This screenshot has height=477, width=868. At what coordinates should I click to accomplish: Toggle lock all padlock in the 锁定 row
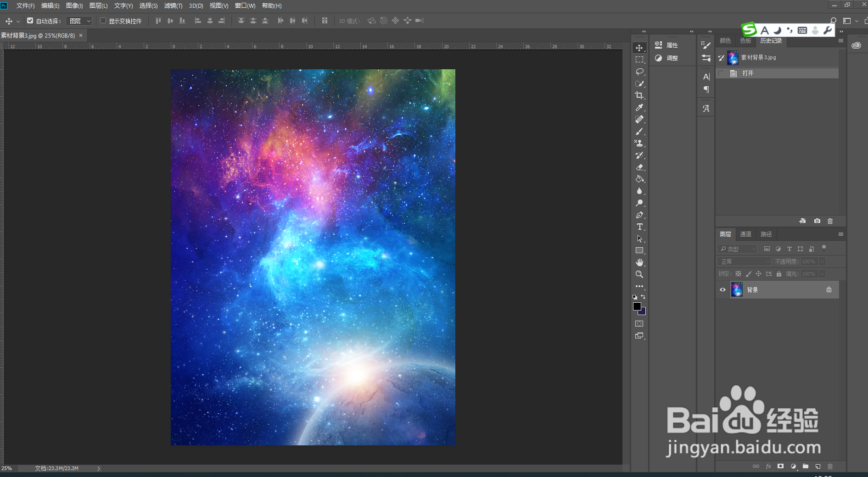(x=779, y=274)
